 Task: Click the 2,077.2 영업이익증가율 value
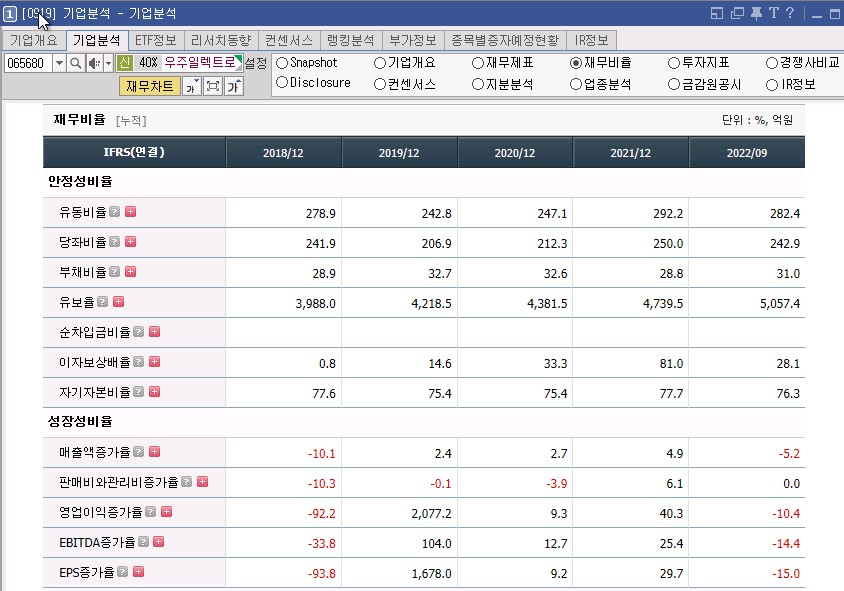click(x=431, y=513)
